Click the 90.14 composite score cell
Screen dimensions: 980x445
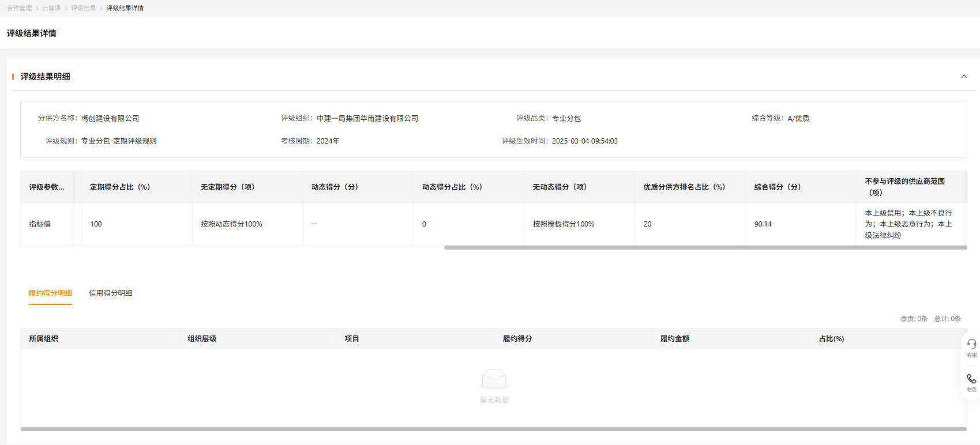763,224
